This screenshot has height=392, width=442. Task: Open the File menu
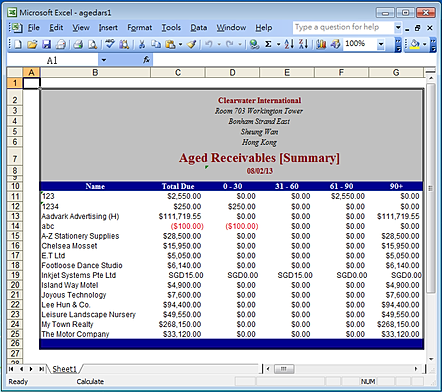34,27
